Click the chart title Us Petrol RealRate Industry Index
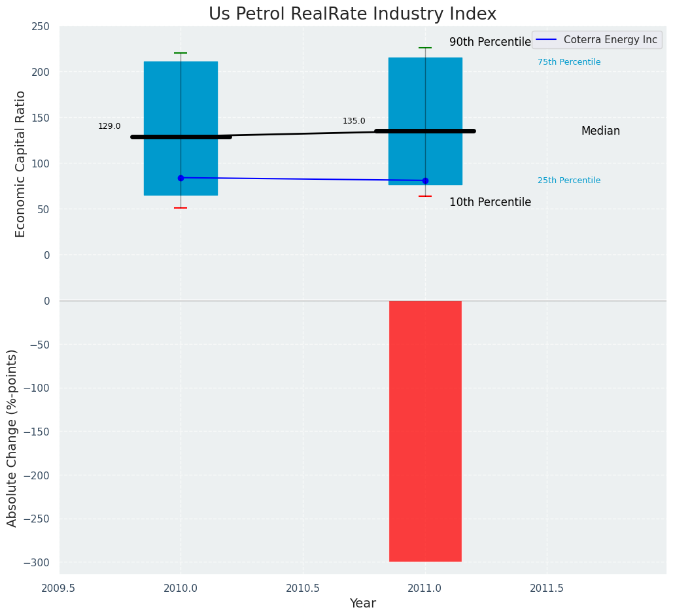Screen dimensions: 673x616 (x=353, y=14)
